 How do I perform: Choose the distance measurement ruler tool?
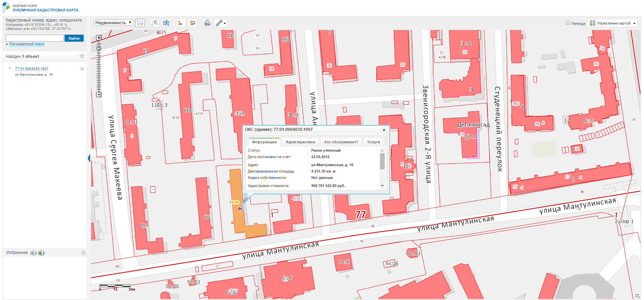tap(180, 23)
